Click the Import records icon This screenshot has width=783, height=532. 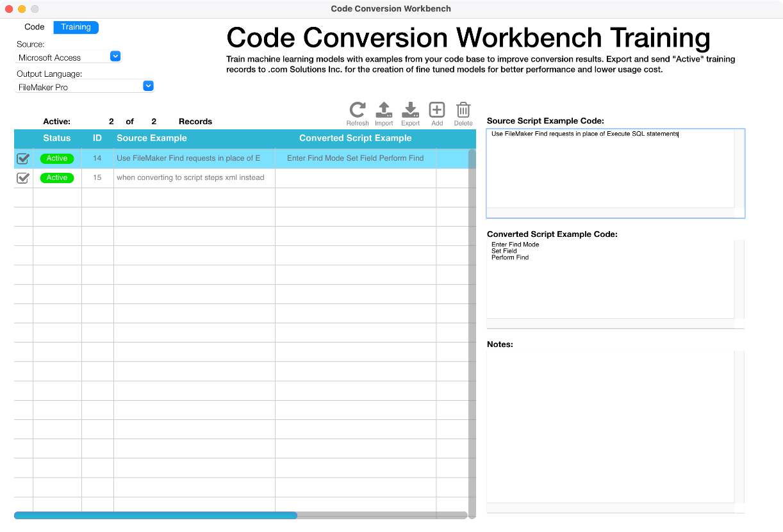click(384, 110)
